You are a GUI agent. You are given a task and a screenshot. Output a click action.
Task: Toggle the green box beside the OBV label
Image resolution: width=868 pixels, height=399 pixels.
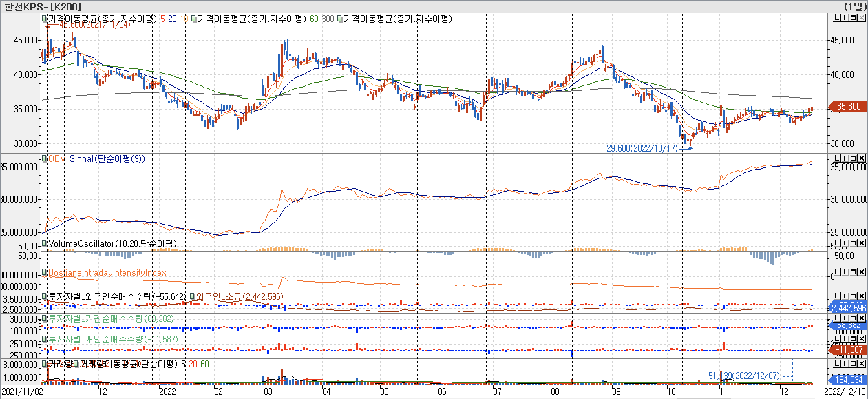click(x=44, y=158)
